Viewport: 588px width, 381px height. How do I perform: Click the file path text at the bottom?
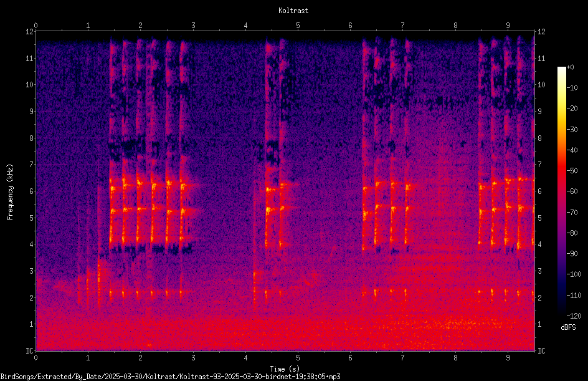click(170, 377)
